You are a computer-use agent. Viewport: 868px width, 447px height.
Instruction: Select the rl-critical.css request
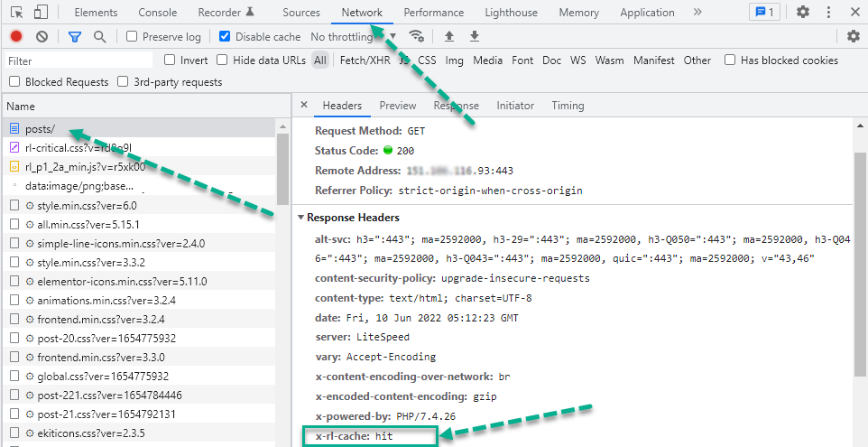coord(140,148)
